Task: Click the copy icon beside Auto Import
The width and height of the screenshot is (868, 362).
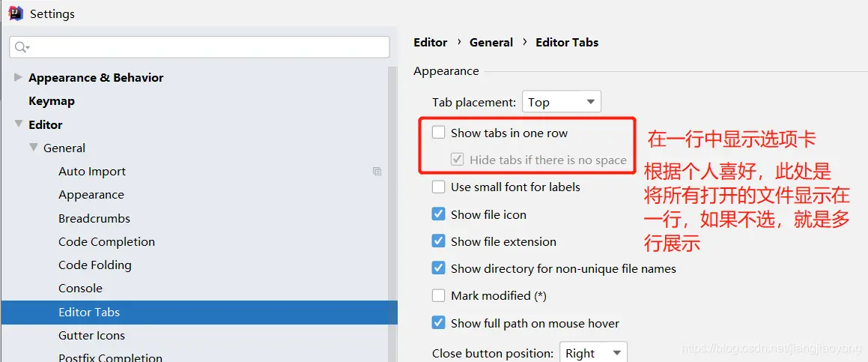Action: click(x=377, y=171)
